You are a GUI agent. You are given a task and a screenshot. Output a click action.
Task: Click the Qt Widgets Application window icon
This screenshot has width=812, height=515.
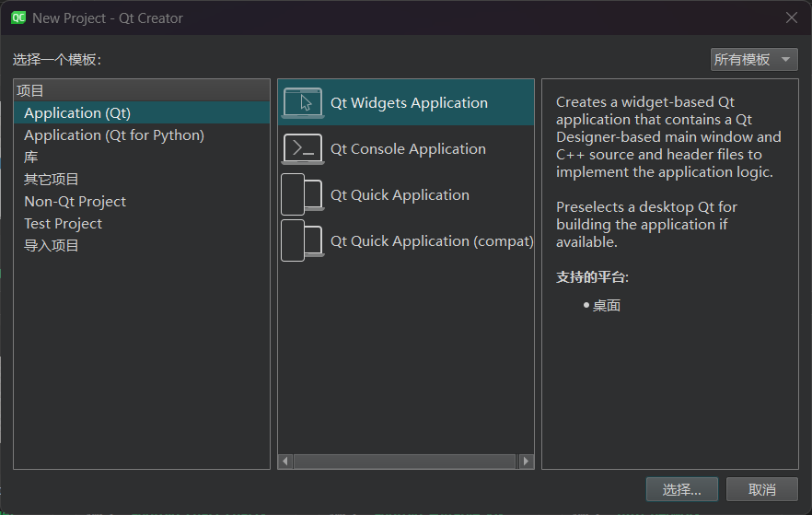click(303, 102)
